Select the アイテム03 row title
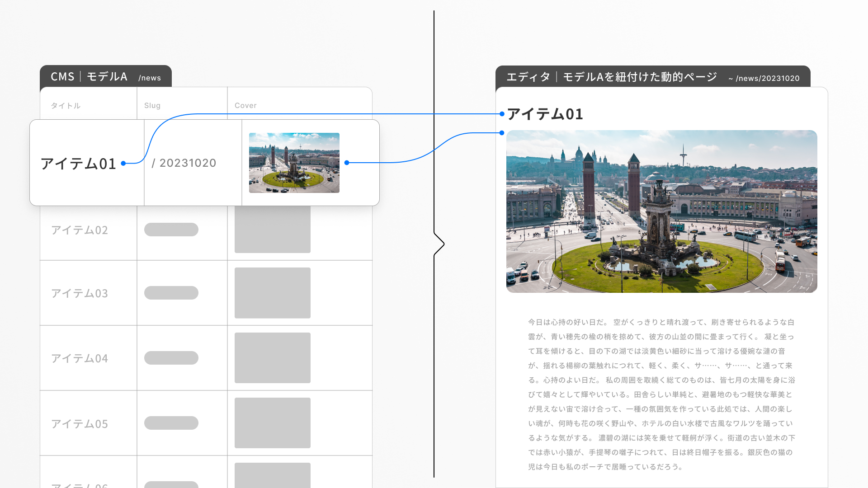This screenshot has width=868, height=488. click(80, 293)
